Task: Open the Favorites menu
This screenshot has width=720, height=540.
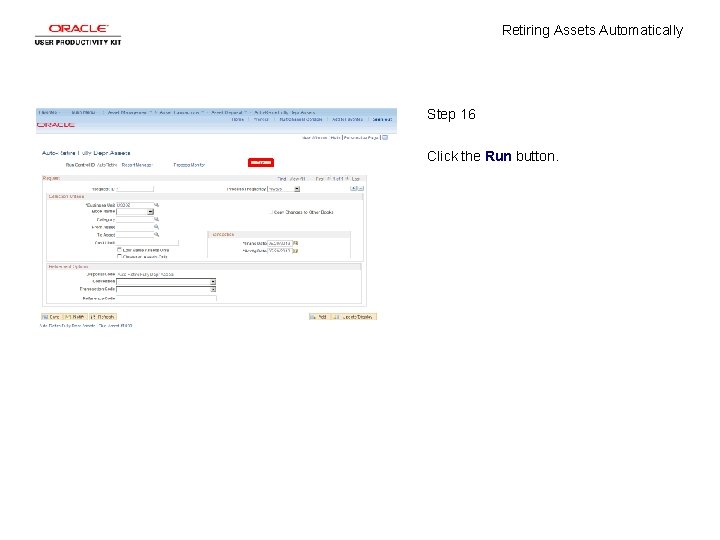Action: [x=49, y=112]
